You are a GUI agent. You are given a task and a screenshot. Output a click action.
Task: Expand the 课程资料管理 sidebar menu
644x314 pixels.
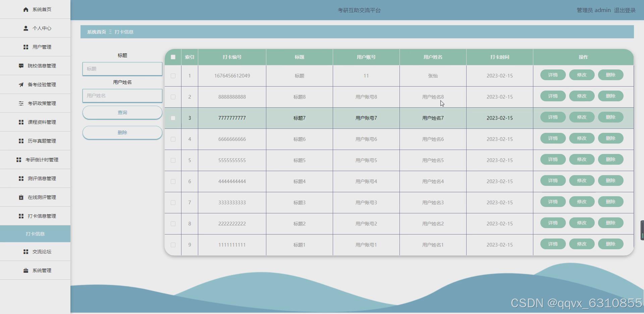click(x=35, y=122)
